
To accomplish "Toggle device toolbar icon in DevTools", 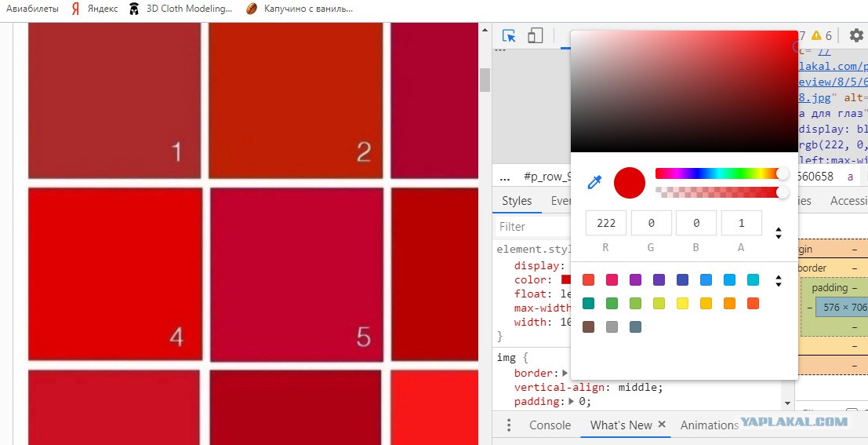I will pos(535,36).
